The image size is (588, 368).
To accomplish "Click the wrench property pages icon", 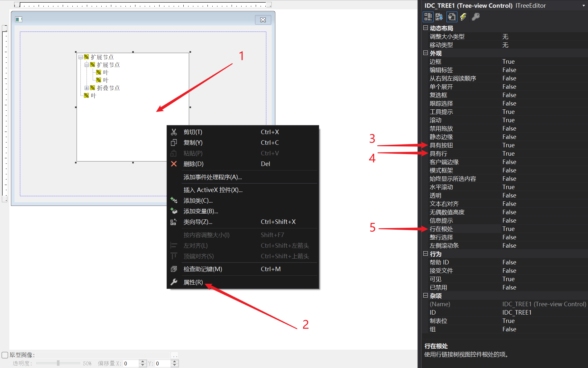I will tap(475, 17).
